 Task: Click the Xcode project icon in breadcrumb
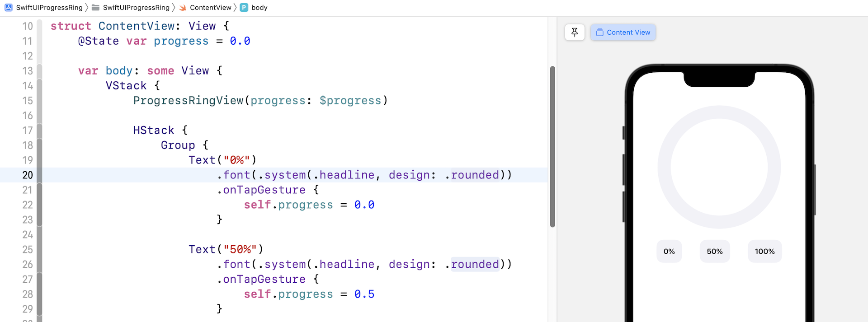pyautogui.click(x=9, y=8)
